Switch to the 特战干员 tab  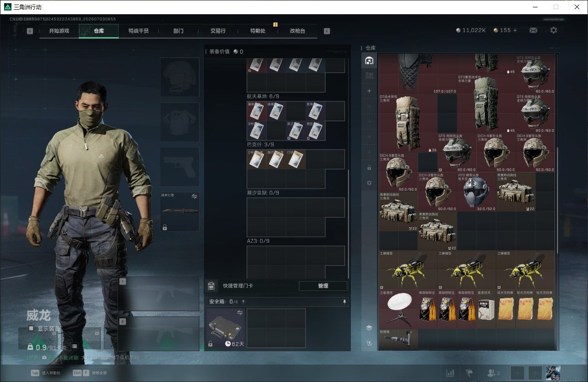(x=139, y=31)
